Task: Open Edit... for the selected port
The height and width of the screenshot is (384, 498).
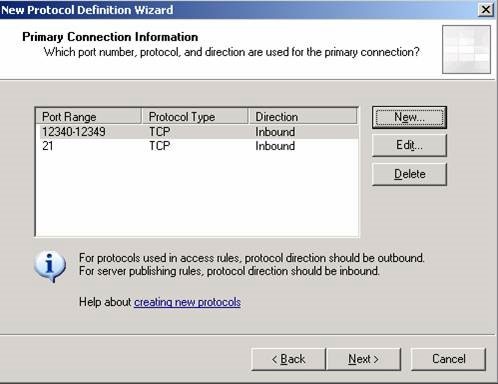Action: click(409, 146)
